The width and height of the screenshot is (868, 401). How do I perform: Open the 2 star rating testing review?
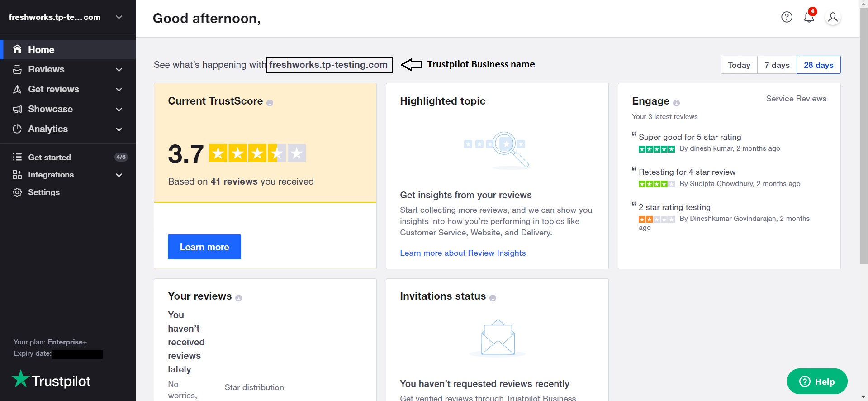[674, 207]
